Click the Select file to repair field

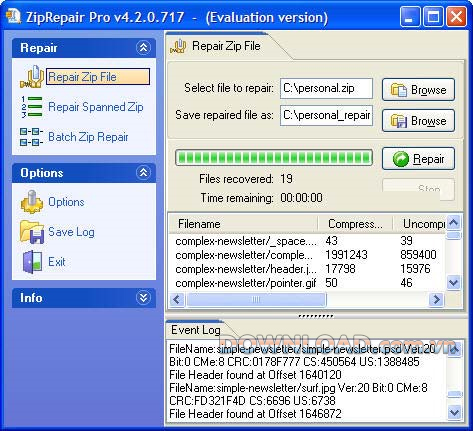click(326, 88)
